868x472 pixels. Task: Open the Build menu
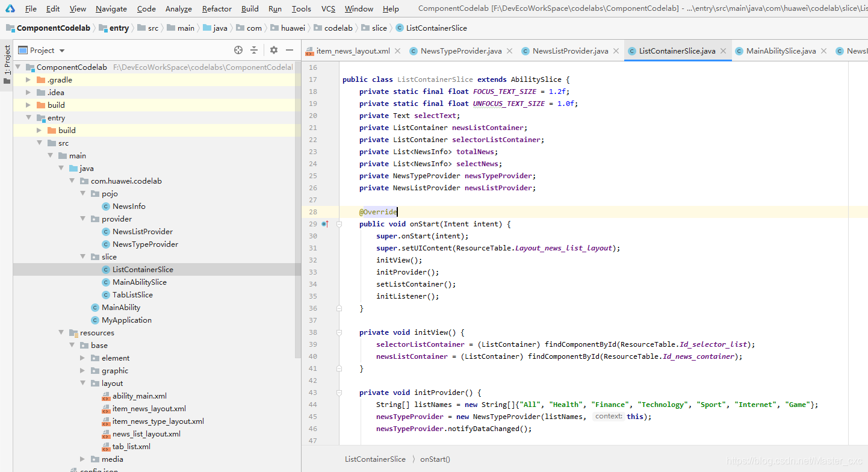[x=250, y=8]
